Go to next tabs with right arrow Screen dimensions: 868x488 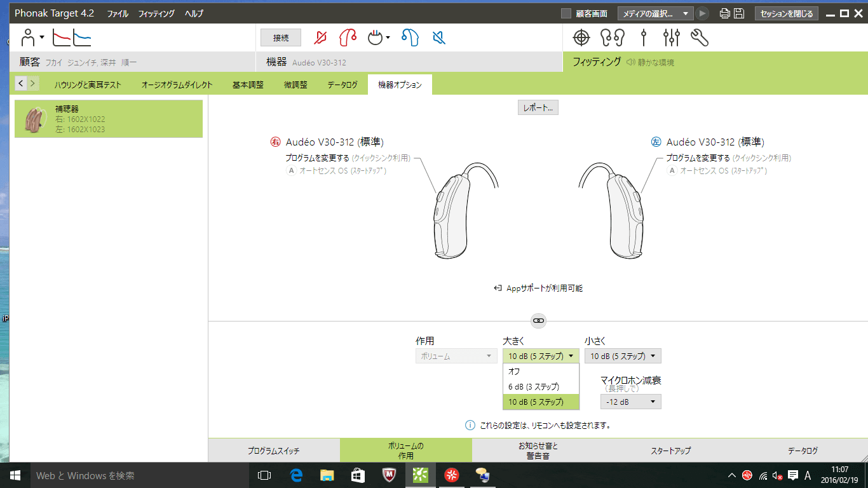pos(33,83)
